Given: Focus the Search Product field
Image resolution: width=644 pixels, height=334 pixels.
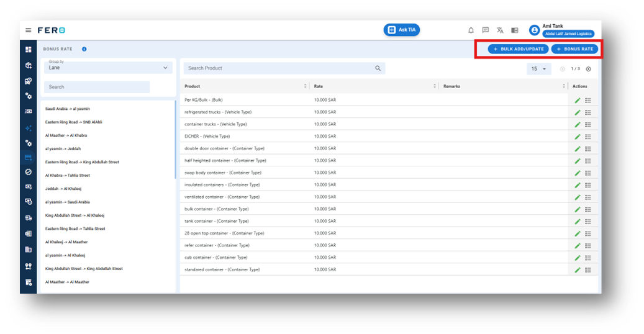Looking at the screenshot, I should pos(284,68).
